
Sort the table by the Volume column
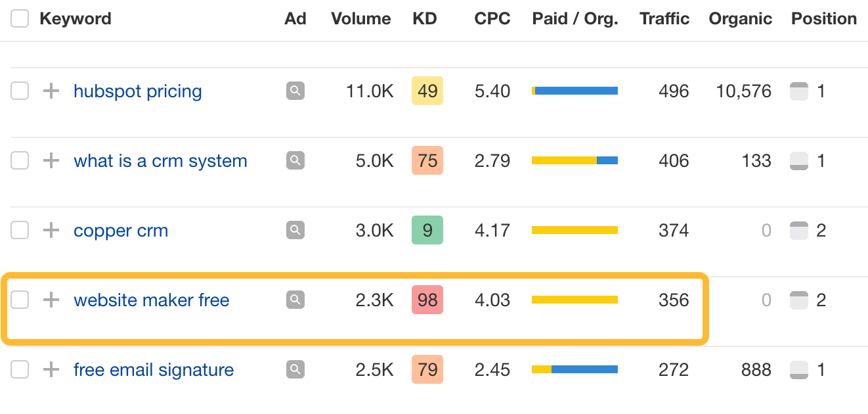360,18
